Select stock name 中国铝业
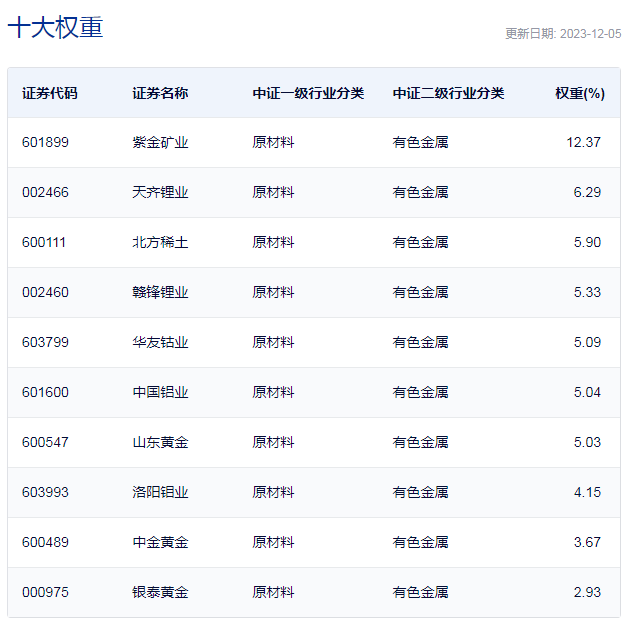This screenshot has height=626, width=627. pyautogui.click(x=160, y=392)
